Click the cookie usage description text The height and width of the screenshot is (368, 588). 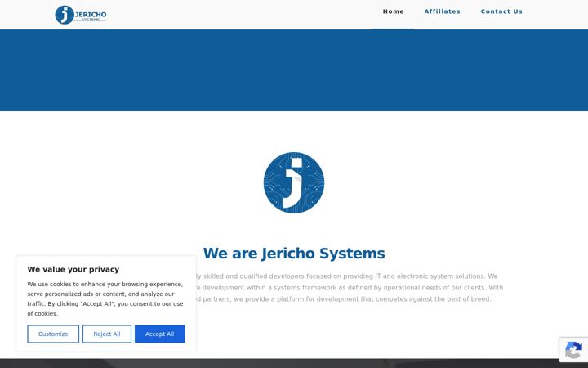click(x=105, y=299)
